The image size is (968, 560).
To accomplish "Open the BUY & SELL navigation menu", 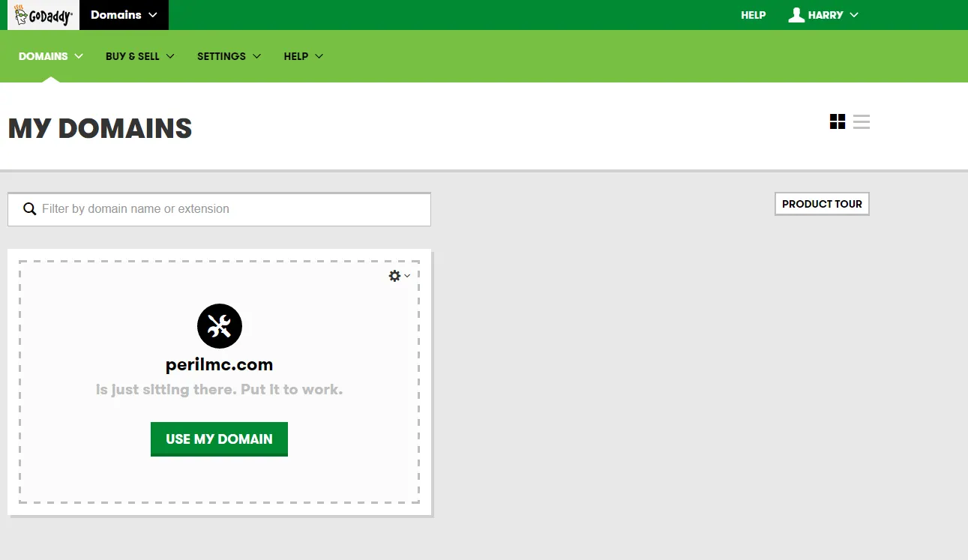I will 140,56.
